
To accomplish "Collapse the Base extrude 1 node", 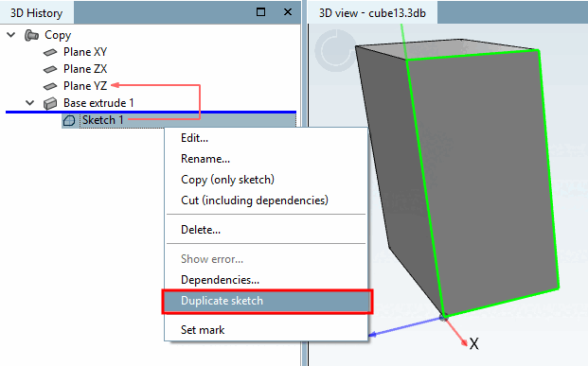I will [30, 103].
